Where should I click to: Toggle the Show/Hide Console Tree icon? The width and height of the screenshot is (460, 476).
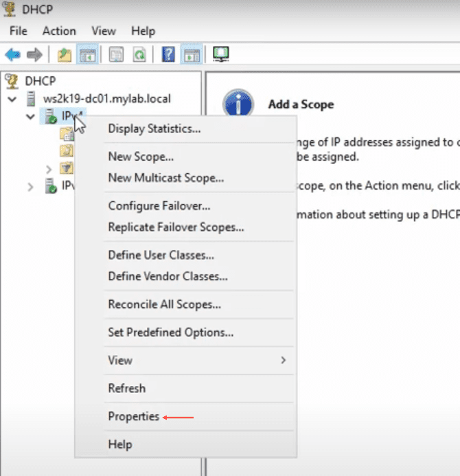[x=87, y=55]
